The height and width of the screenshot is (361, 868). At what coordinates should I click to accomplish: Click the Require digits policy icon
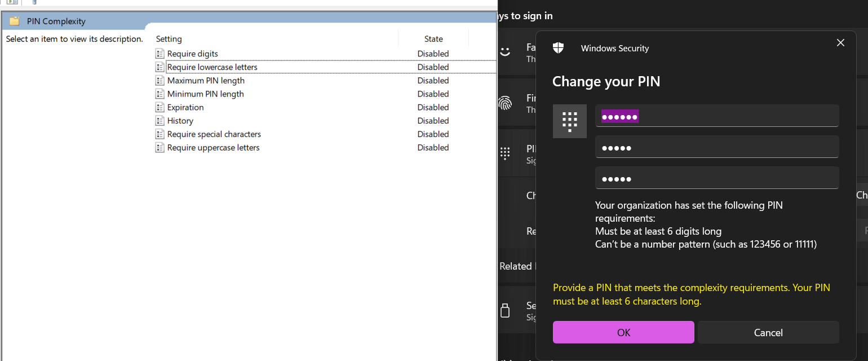point(160,54)
